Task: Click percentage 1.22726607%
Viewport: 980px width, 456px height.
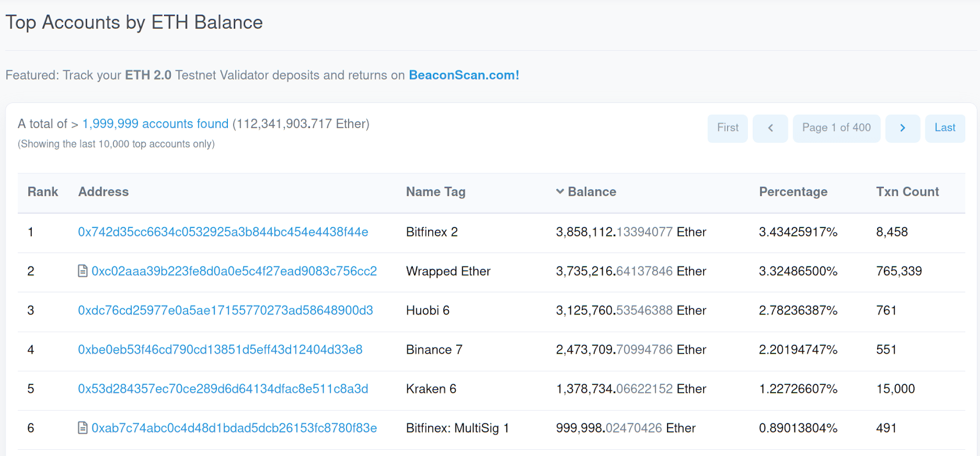Action: point(798,389)
